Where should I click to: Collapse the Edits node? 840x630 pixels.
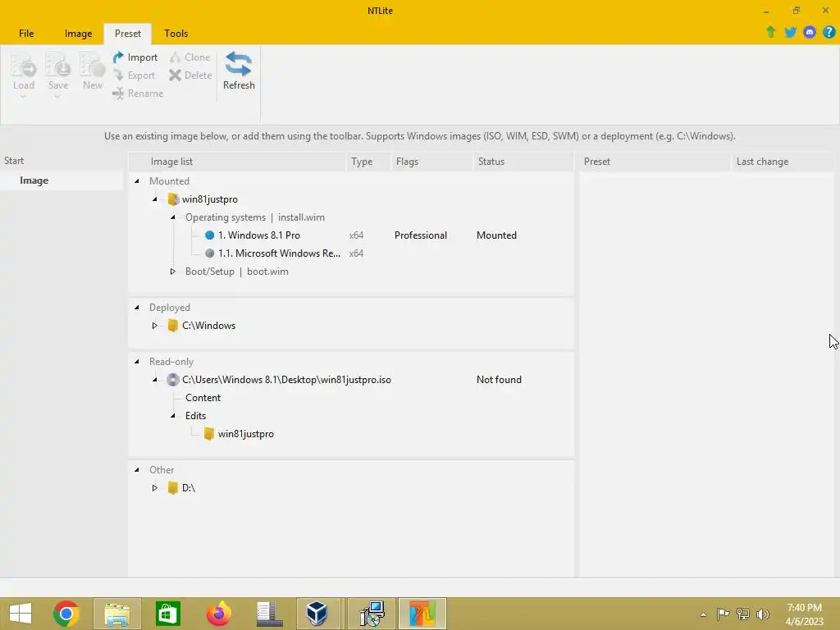pyautogui.click(x=172, y=416)
